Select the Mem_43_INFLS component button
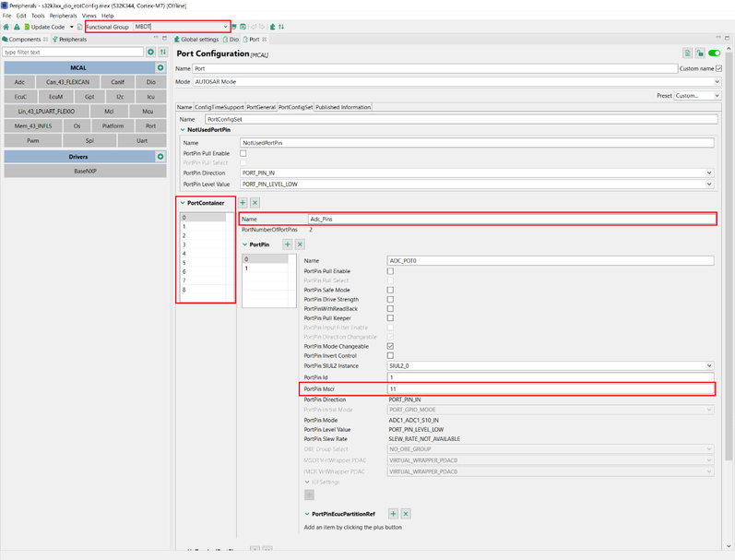 (33, 125)
